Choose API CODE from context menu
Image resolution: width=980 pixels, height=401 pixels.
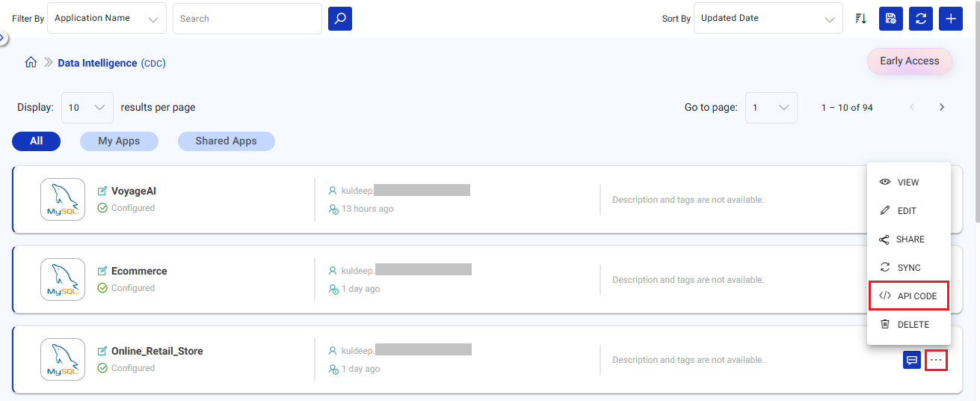(909, 296)
